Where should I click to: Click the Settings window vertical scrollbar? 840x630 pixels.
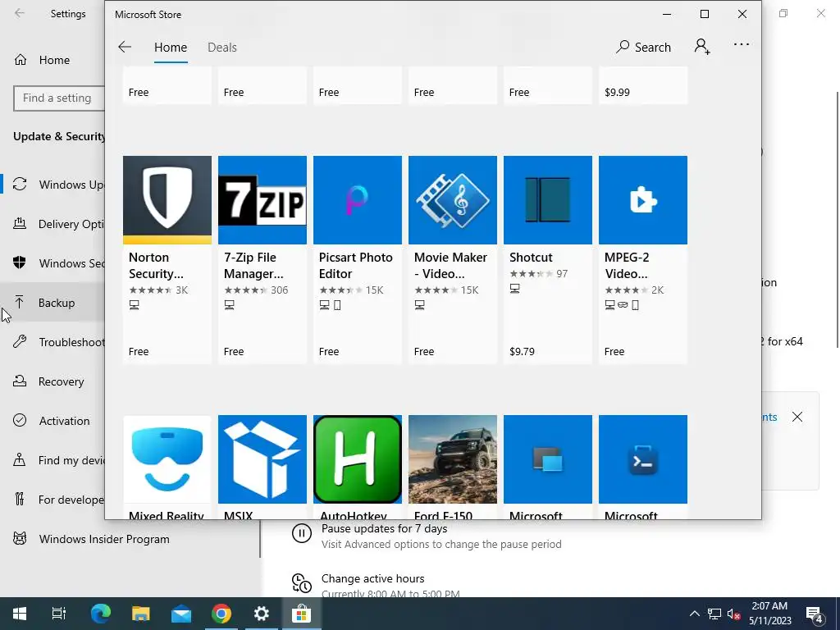[x=838, y=220]
